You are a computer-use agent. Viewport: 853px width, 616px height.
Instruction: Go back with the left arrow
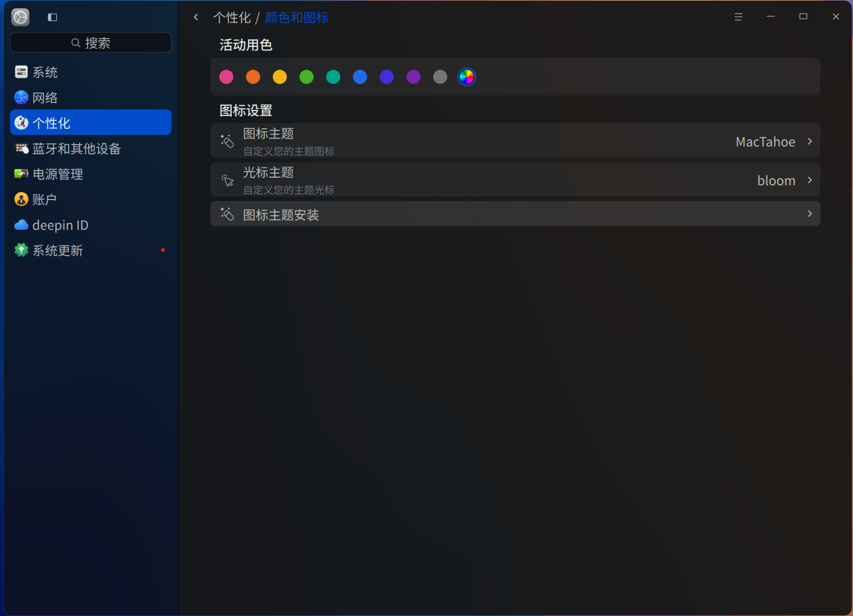(x=196, y=17)
